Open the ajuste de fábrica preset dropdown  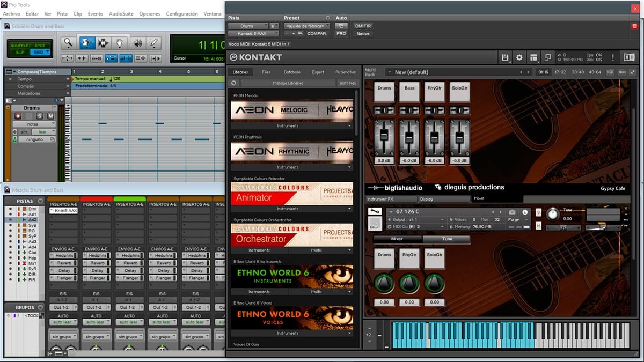pos(307,26)
